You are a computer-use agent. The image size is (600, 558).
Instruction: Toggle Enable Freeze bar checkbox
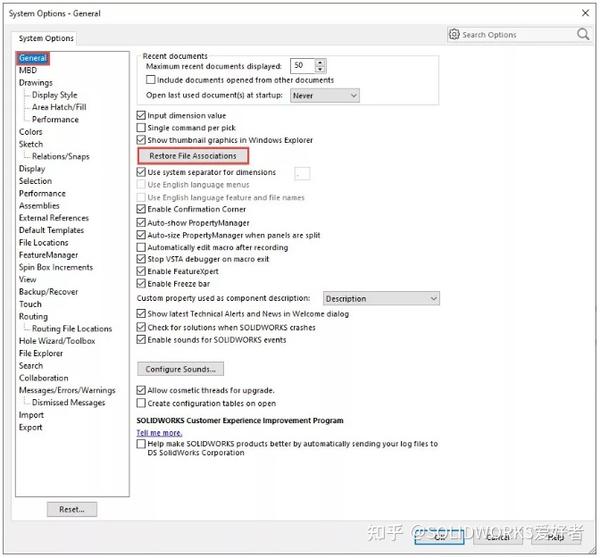point(141,284)
